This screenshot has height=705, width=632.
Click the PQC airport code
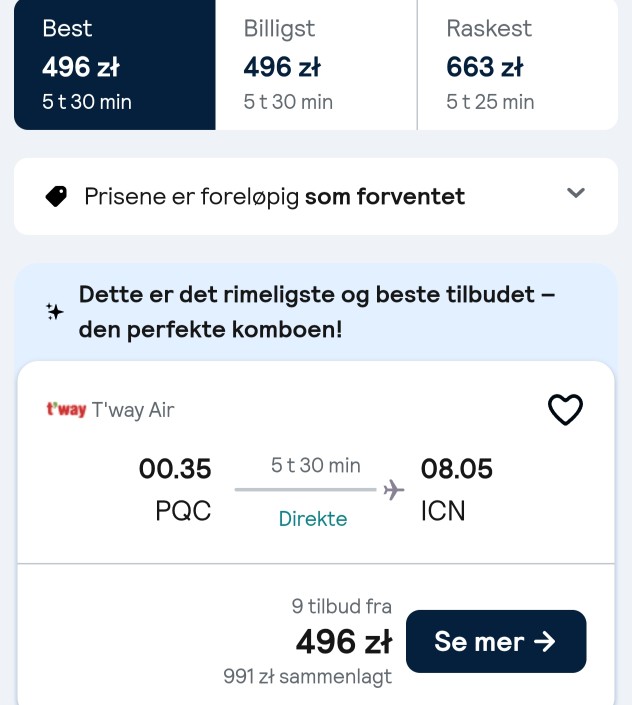(183, 511)
